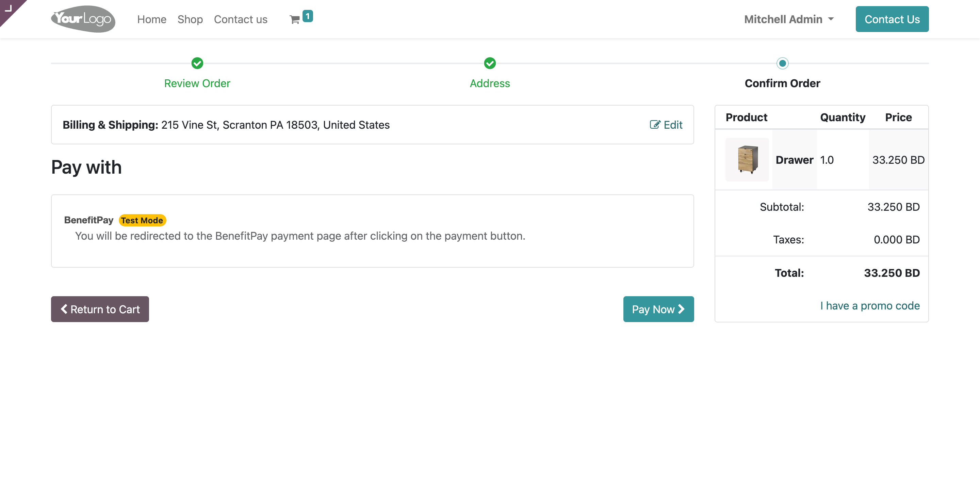Go to the Home menu item
The width and height of the screenshot is (980, 493).
point(152,19)
